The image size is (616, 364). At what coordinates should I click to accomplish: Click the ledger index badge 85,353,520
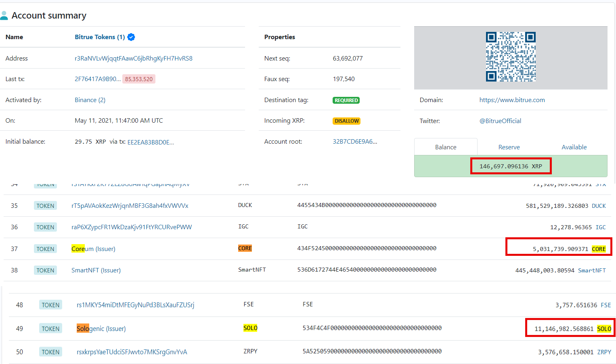pyautogui.click(x=139, y=79)
